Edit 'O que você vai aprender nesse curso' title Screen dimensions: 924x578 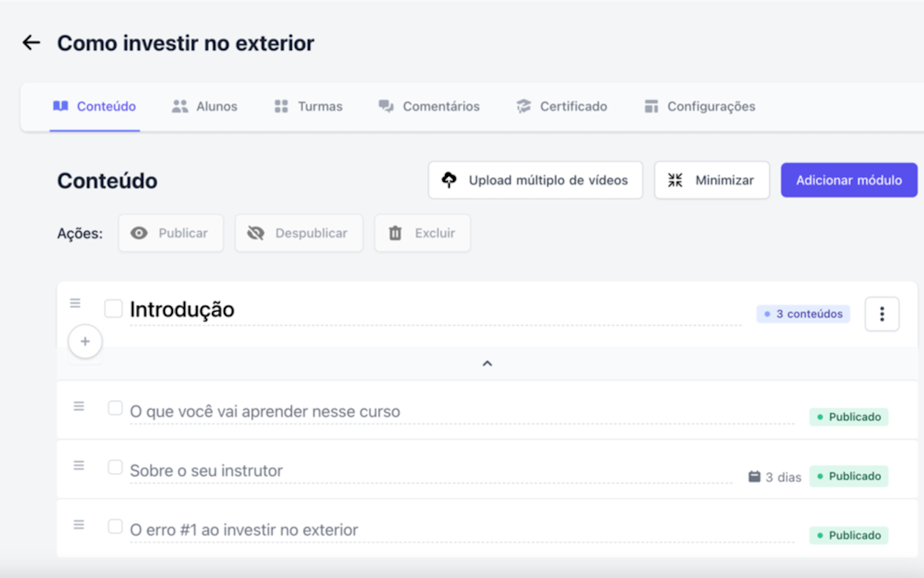tap(462, 412)
